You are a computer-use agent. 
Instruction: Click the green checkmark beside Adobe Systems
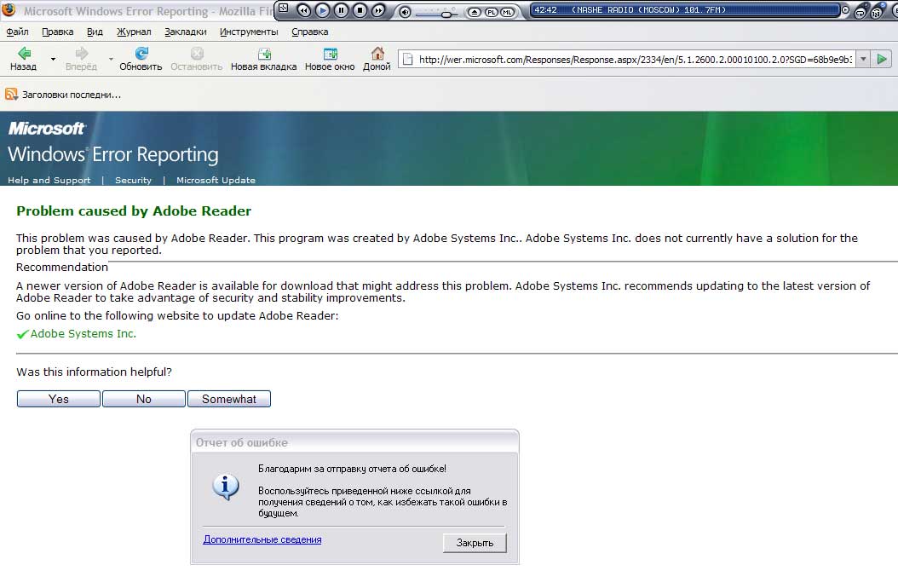[22, 334]
